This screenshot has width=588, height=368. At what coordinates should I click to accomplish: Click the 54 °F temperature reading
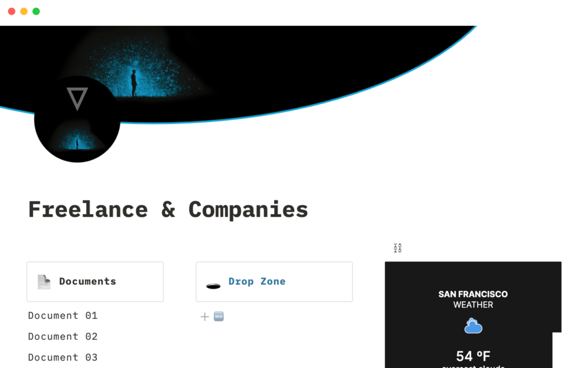pyautogui.click(x=473, y=356)
